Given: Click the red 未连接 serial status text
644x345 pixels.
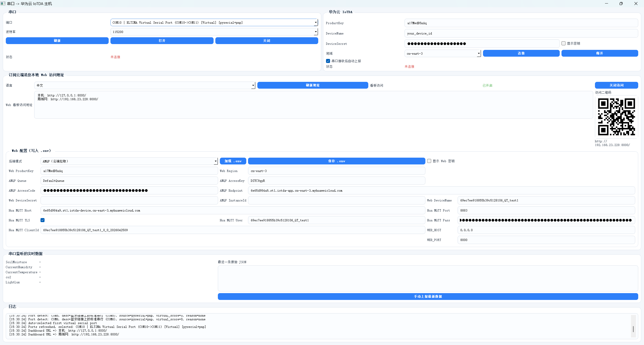Looking at the screenshot, I should tap(115, 57).
